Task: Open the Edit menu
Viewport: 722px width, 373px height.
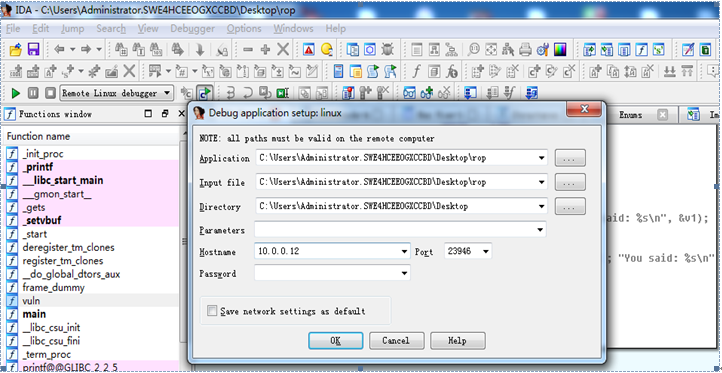Action: (x=41, y=29)
